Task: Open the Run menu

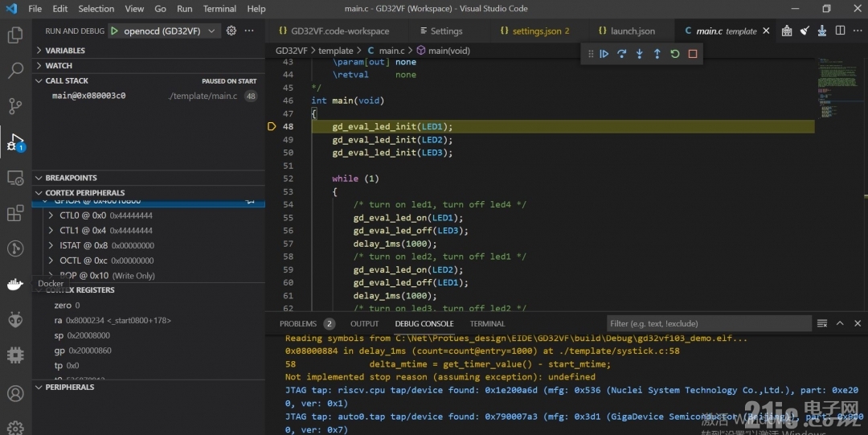Action: pos(184,9)
